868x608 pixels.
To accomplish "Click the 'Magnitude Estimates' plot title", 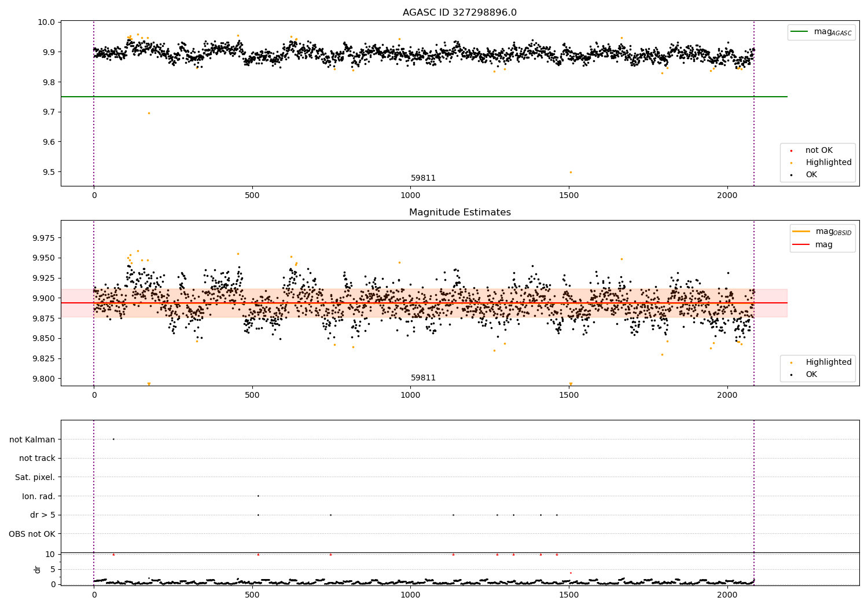I will (460, 213).
